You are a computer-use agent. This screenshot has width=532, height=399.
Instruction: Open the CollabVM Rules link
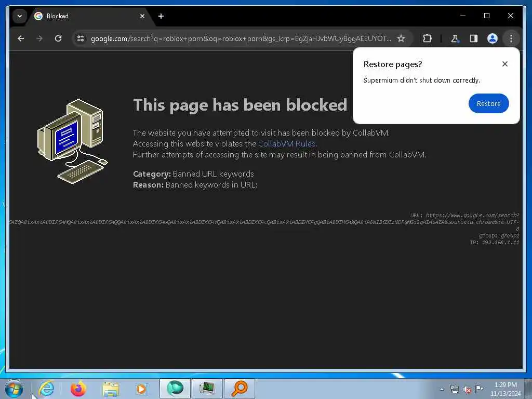coord(287,143)
